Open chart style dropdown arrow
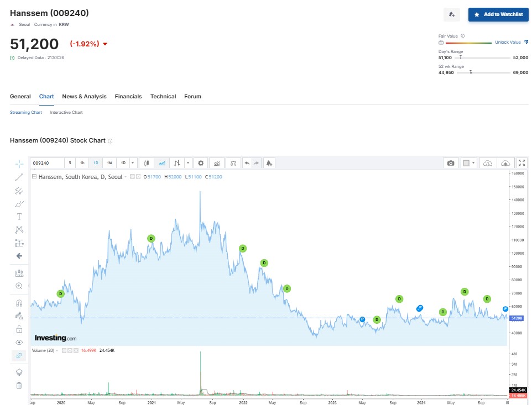Viewport: 532px width, 405px height. [x=188, y=163]
